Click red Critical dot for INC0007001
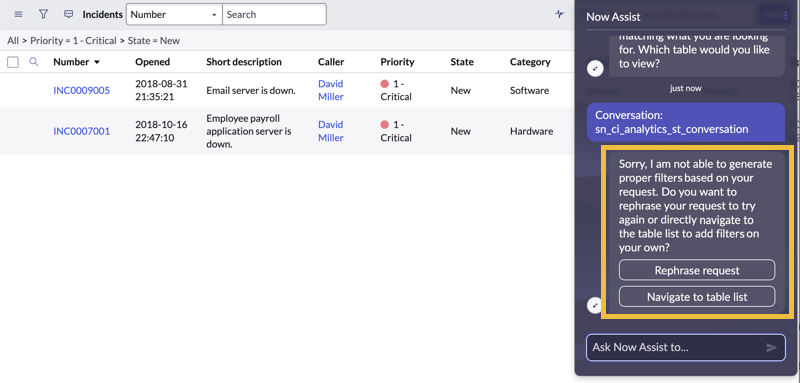Viewport: 800px width, 383px height. click(x=385, y=124)
